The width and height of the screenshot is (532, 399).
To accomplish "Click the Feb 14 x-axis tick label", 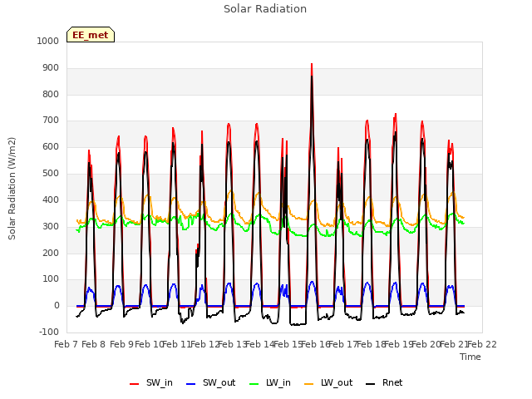I will 260,344.
